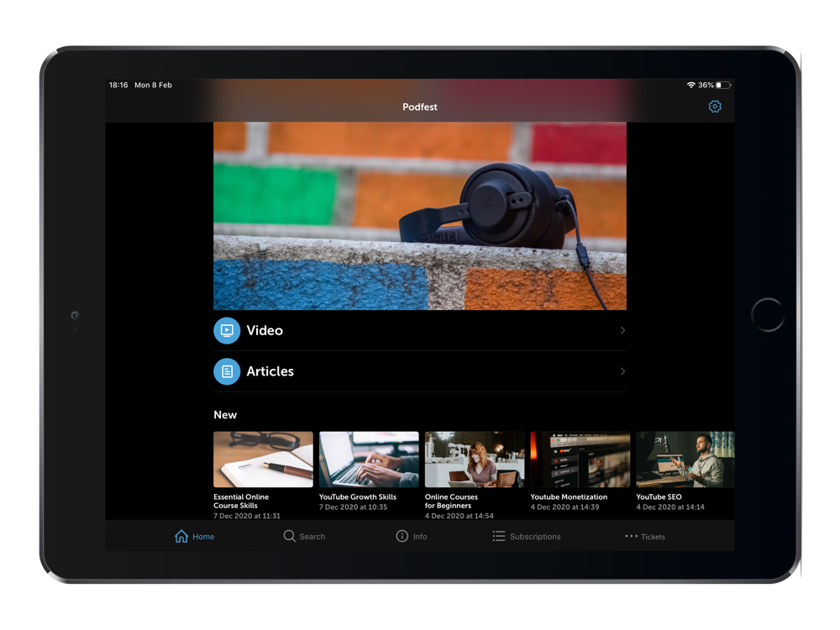Switch to the Home tab label
This screenshot has height=630, width=840.
pos(203,537)
